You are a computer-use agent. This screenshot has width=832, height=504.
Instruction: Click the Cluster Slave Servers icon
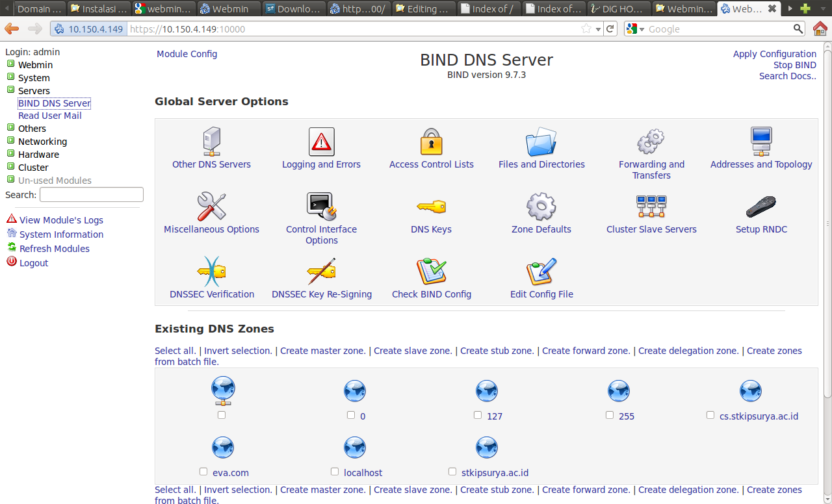click(x=651, y=207)
